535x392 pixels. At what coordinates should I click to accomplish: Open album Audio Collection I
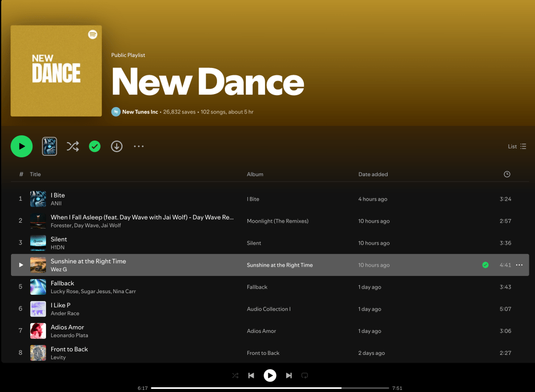point(268,309)
